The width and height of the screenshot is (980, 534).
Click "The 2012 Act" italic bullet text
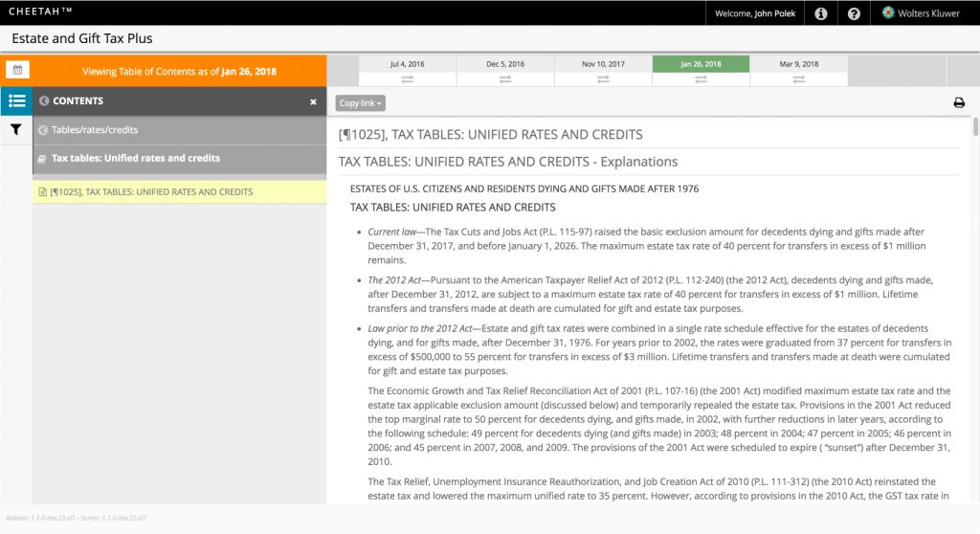(x=394, y=280)
